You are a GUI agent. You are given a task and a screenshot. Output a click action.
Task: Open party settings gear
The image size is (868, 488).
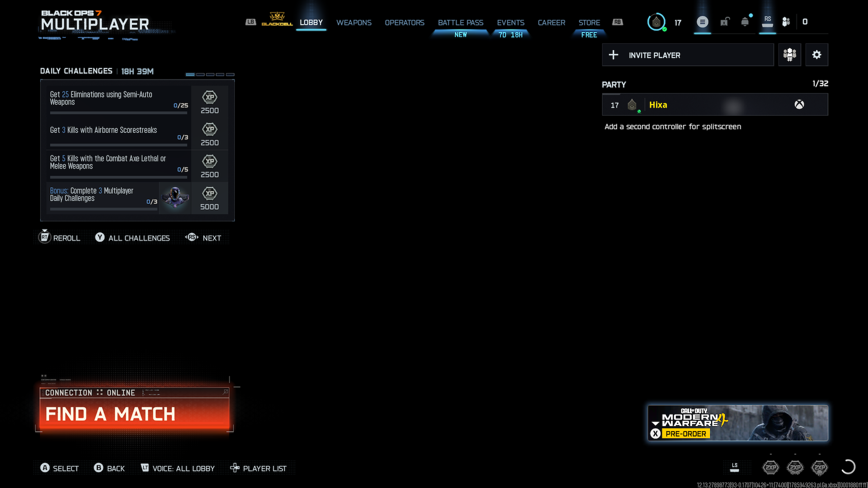click(816, 55)
